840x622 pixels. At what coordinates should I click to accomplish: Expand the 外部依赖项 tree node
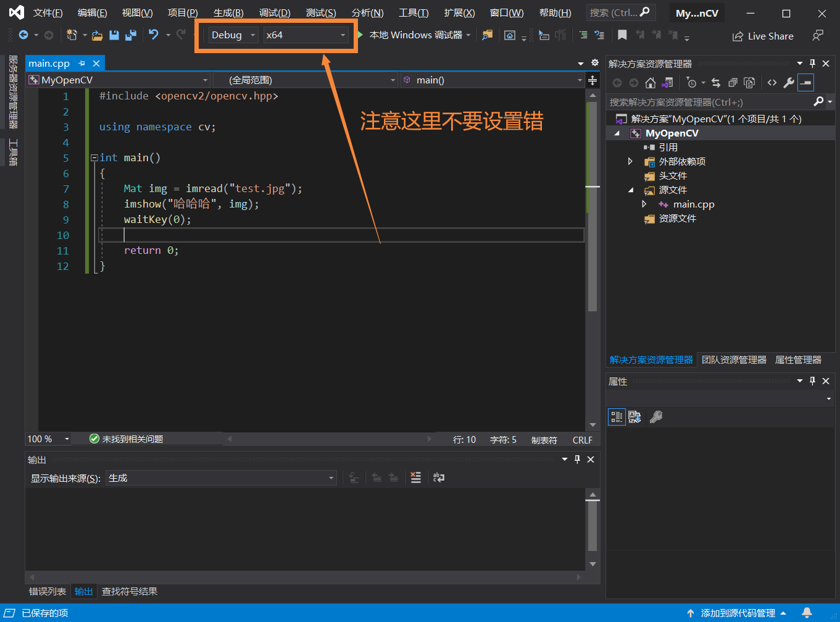(630, 161)
